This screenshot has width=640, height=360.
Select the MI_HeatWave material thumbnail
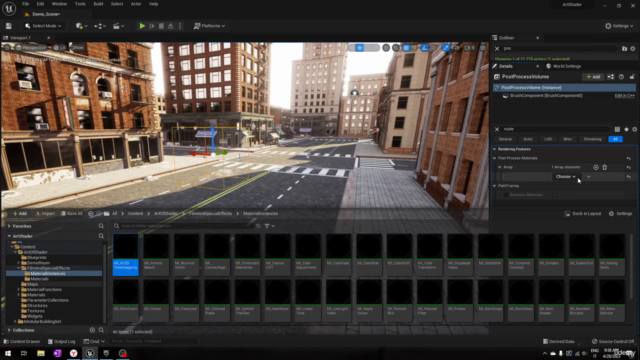[278, 300]
